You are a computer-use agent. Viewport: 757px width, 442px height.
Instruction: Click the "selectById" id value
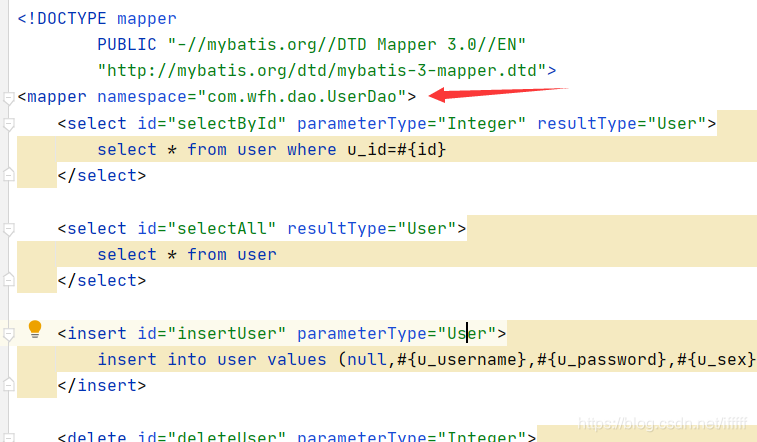click(x=227, y=123)
